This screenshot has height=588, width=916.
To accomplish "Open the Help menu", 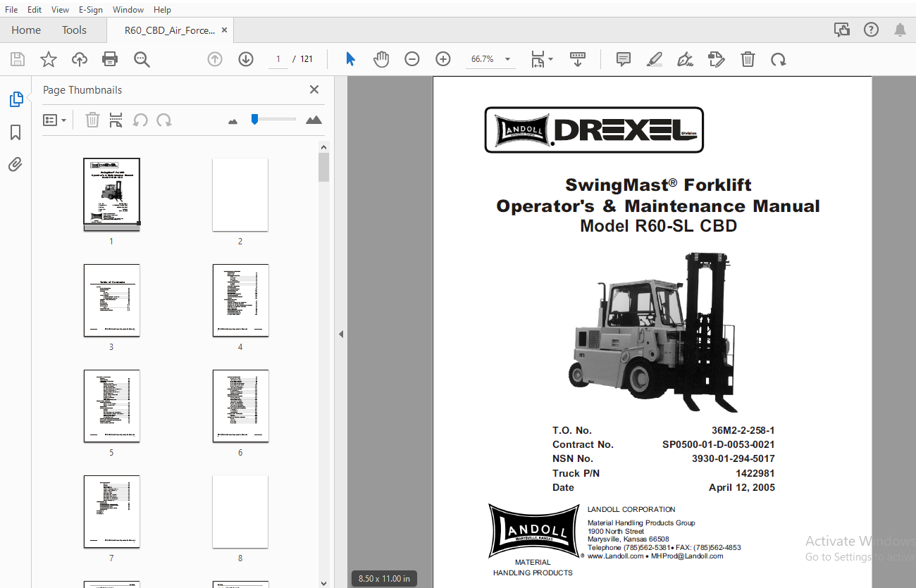I will [x=162, y=10].
